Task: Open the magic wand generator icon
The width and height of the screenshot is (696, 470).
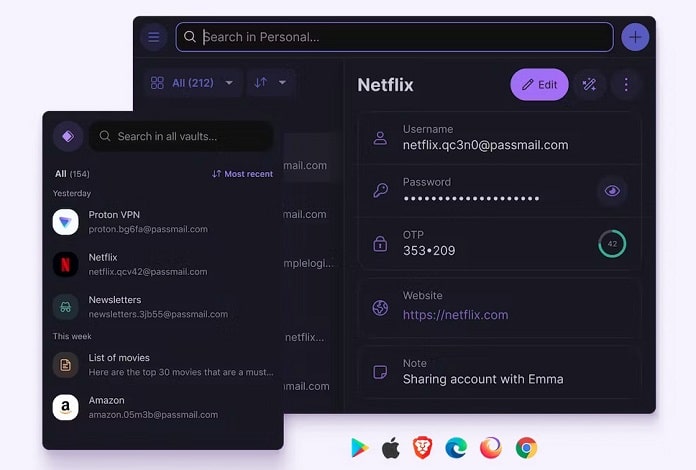Action: click(589, 84)
